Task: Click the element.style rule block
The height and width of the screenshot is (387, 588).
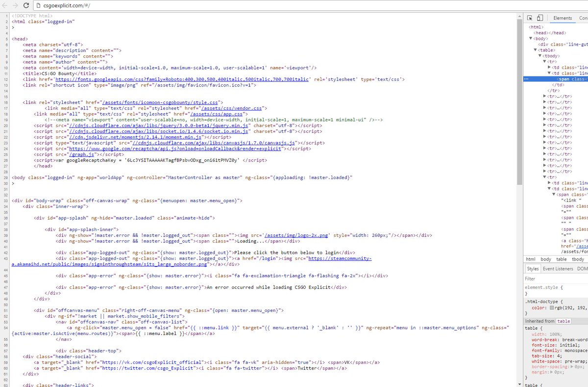Action: pos(556,290)
